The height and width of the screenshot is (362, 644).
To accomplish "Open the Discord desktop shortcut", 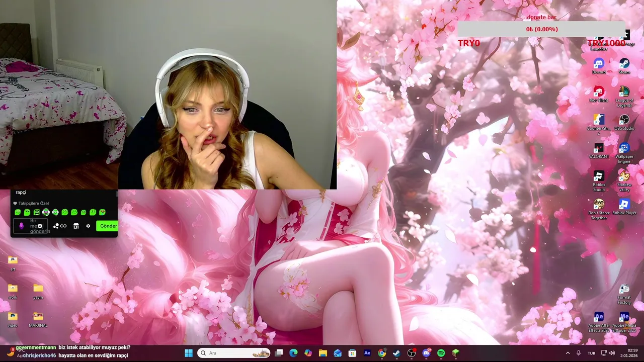I will point(599,66).
